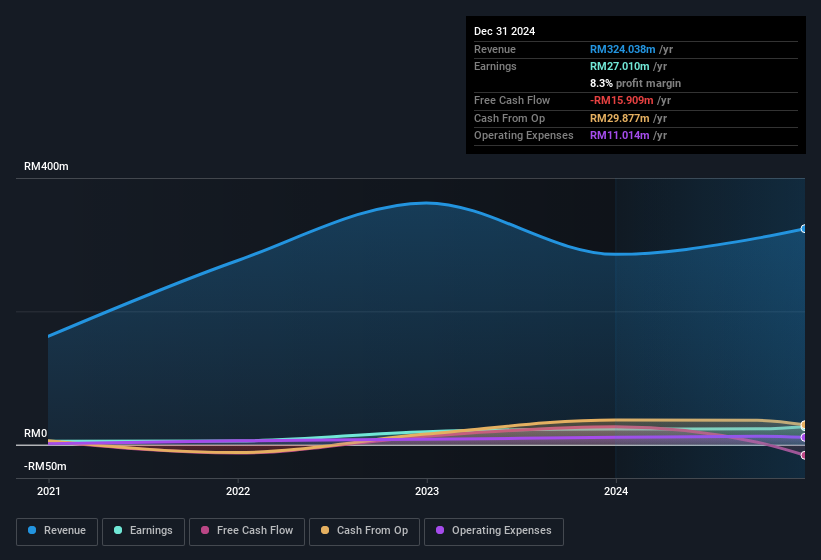
Task: Toggle the Operating Expenses legend button
Action: [493, 531]
